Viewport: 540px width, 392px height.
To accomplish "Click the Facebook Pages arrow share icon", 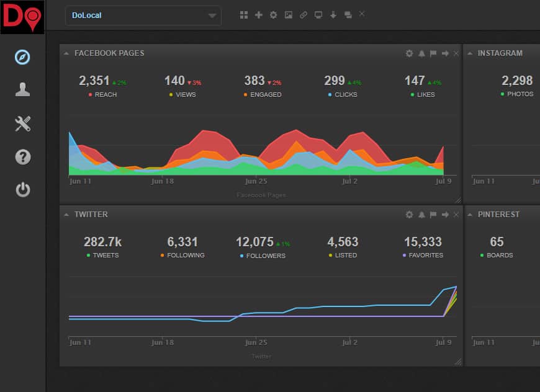I will [445, 53].
